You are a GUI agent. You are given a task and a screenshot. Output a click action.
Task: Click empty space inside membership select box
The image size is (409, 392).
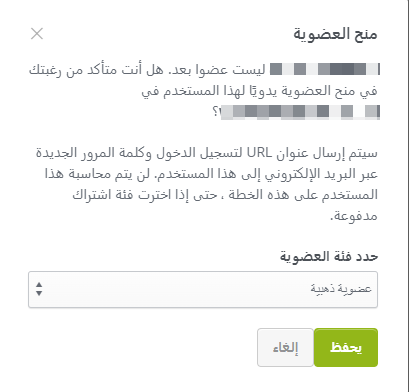(x=173, y=289)
